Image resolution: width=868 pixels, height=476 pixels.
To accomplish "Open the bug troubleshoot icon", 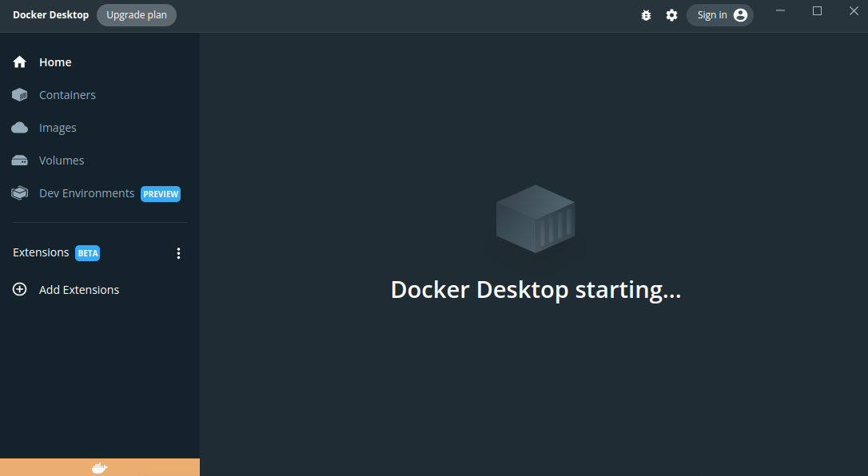I will (x=646, y=15).
